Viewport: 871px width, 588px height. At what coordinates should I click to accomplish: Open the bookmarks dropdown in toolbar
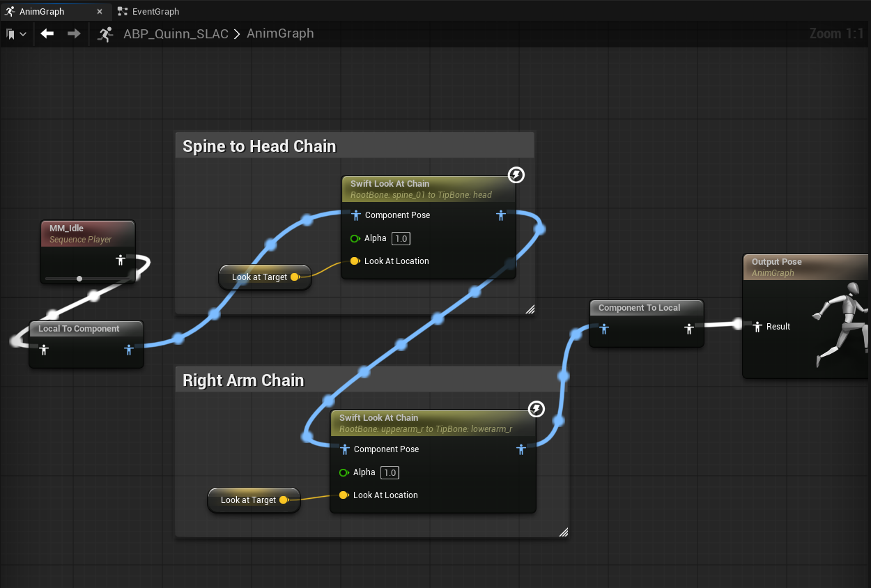(x=16, y=33)
